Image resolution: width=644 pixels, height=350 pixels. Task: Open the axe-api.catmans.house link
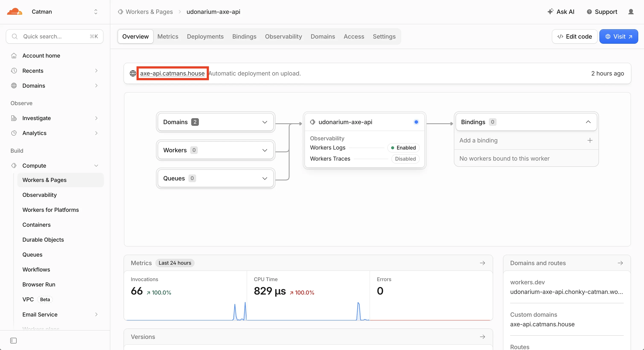tap(172, 73)
